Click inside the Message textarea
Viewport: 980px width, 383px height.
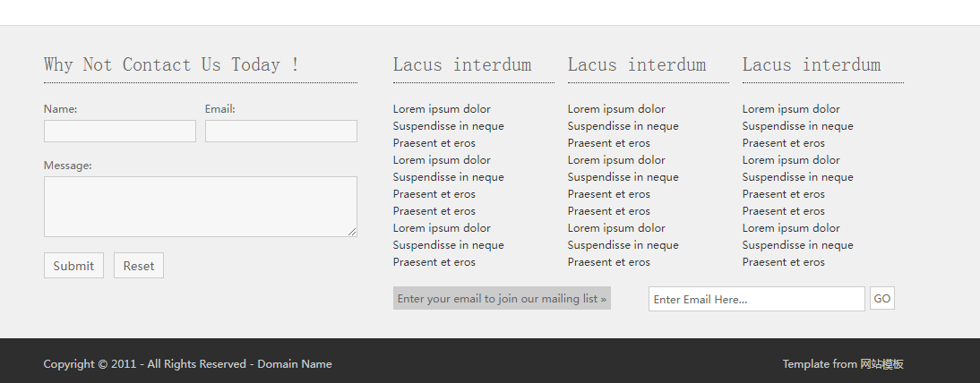point(200,207)
